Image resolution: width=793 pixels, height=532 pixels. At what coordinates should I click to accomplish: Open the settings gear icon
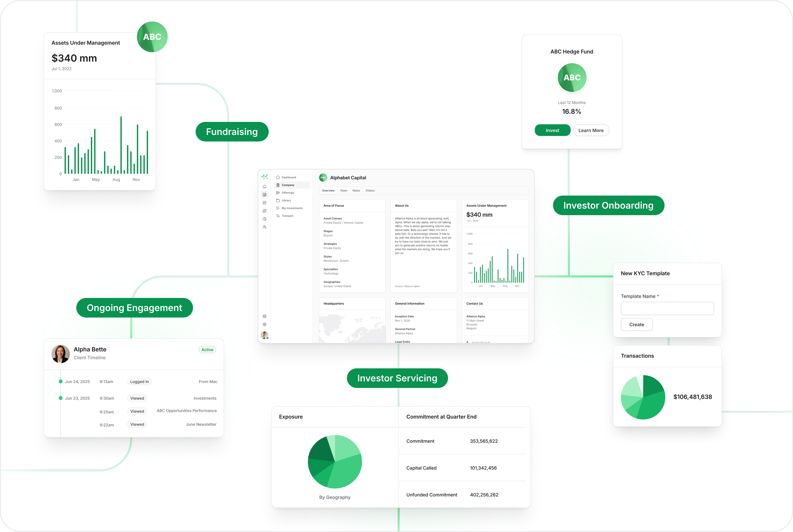[264, 324]
